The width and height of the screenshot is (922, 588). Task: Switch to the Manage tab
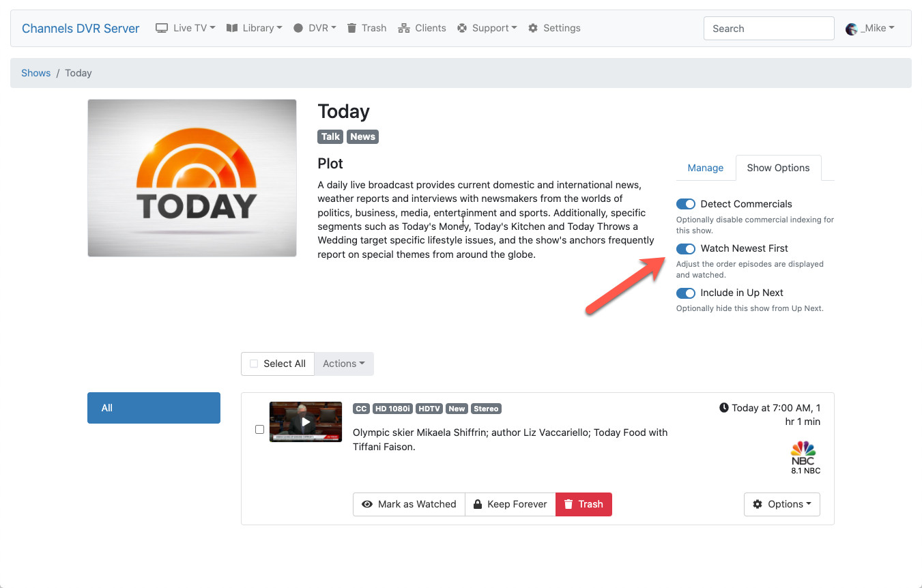[705, 168]
